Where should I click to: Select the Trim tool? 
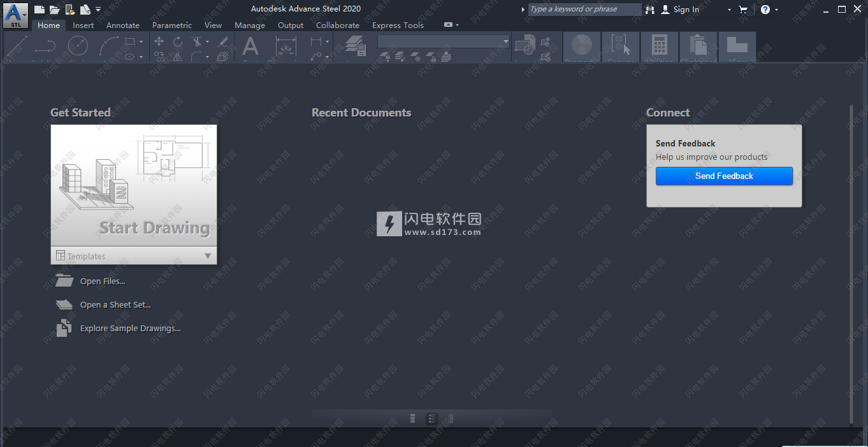click(x=197, y=41)
